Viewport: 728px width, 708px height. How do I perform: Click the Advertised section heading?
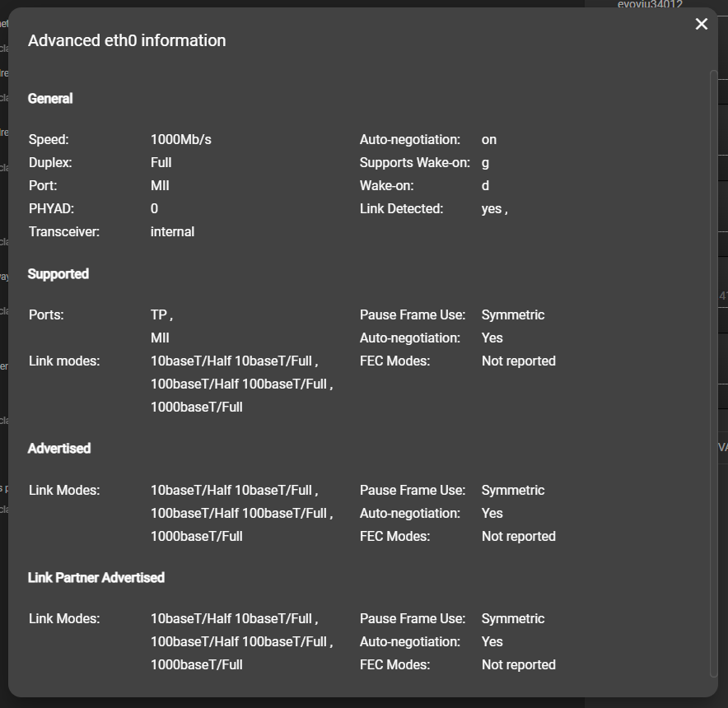click(x=58, y=448)
